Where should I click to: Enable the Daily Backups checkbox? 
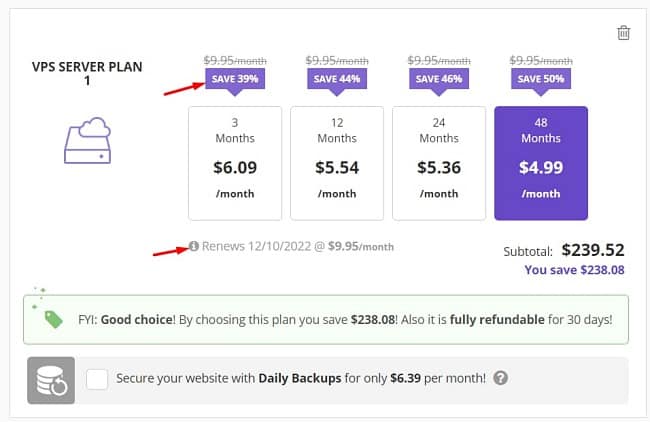pyautogui.click(x=97, y=379)
